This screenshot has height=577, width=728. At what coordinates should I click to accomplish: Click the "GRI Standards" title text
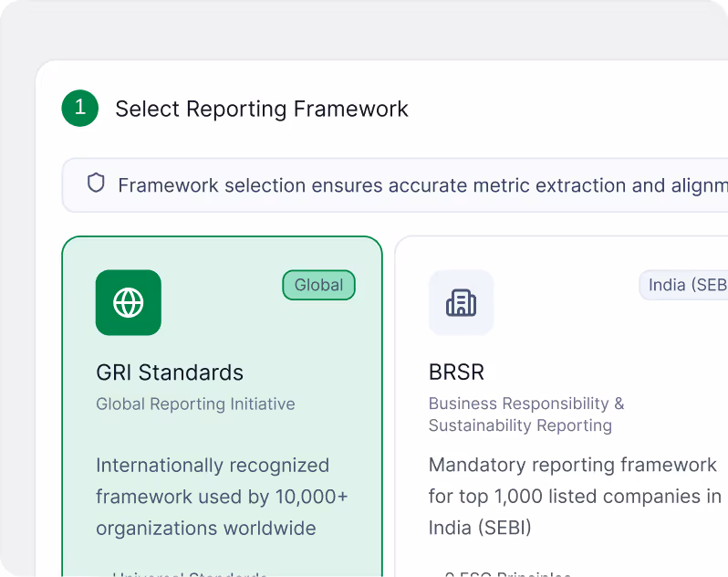(170, 372)
